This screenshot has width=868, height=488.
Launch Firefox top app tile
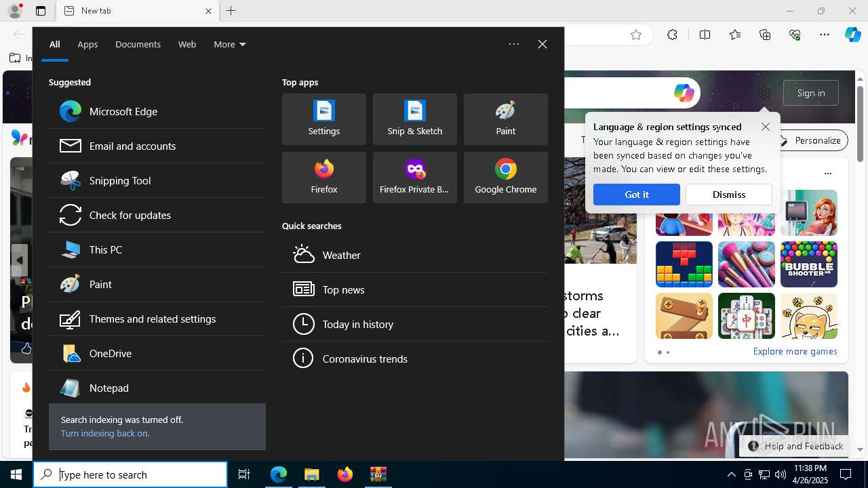pos(324,178)
